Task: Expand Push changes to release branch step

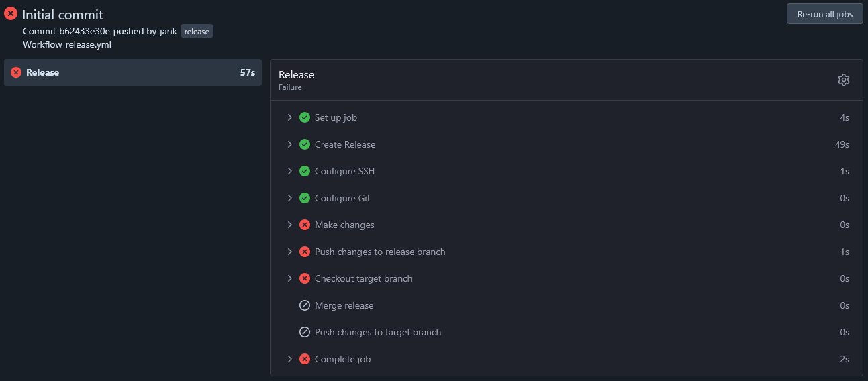Action: (567, 252)
